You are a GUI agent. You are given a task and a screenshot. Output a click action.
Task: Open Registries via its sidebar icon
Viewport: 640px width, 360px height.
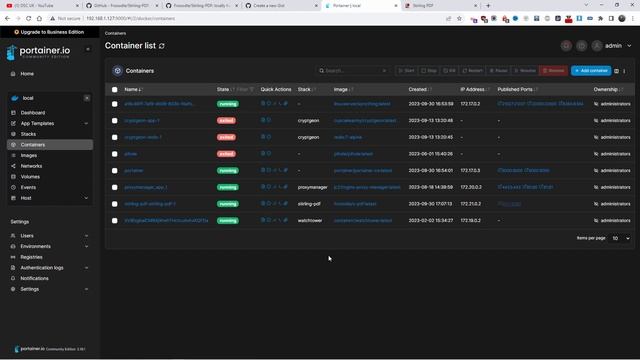point(13,257)
